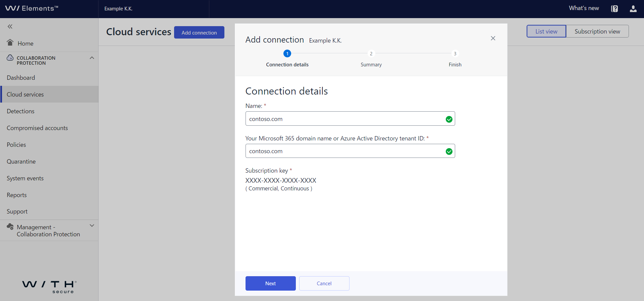The width and height of the screenshot is (644, 301).
Task: Click the WithSecure Elements logo
Action: pos(32,8)
